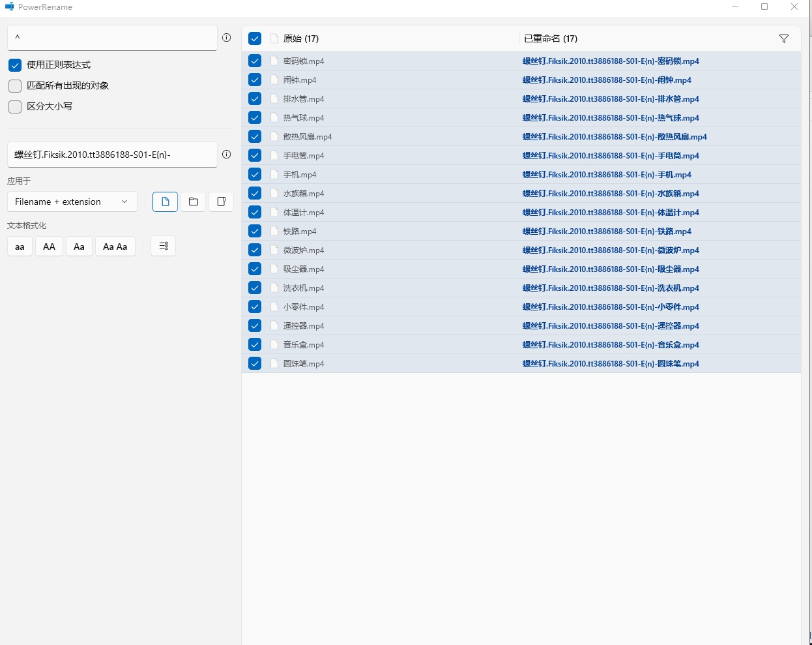The height and width of the screenshot is (645, 812).
Task: Click renamed preview ending in 洗衣机.mp4
Action: click(x=611, y=288)
